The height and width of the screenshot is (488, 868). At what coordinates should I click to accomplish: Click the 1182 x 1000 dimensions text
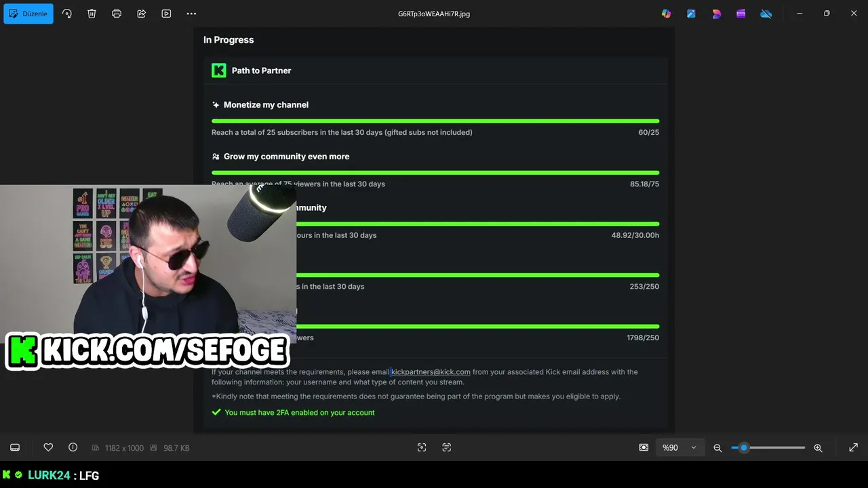coord(124,448)
